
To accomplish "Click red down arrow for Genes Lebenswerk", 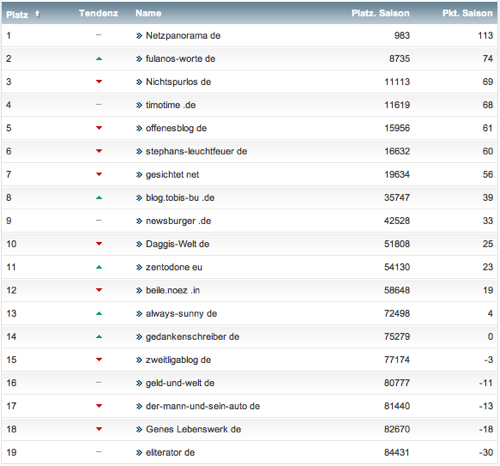I will tap(99, 429).
